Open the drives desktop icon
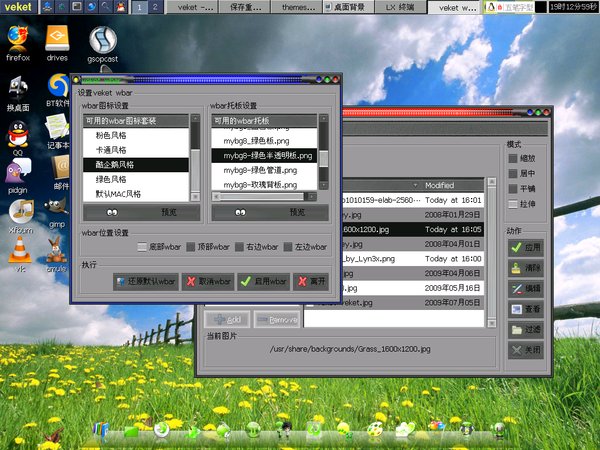Viewport: 600px width, 450px height. (x=57, y=38)
